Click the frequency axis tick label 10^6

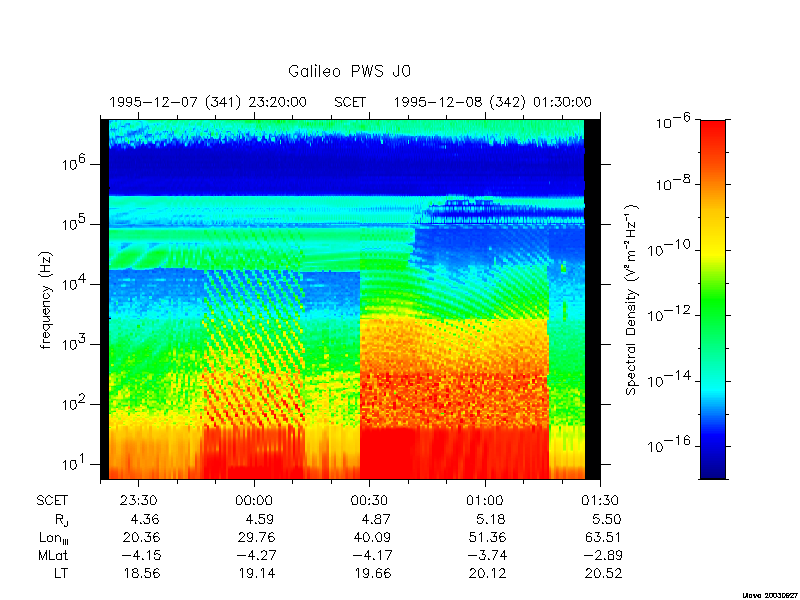(76, 164)
